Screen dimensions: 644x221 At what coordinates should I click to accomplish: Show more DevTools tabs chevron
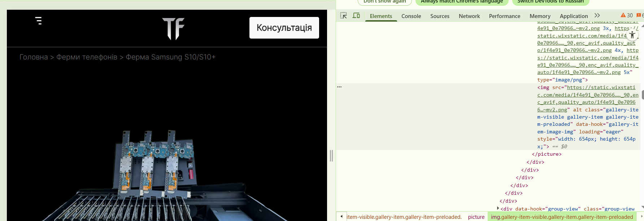coord(597,16)
